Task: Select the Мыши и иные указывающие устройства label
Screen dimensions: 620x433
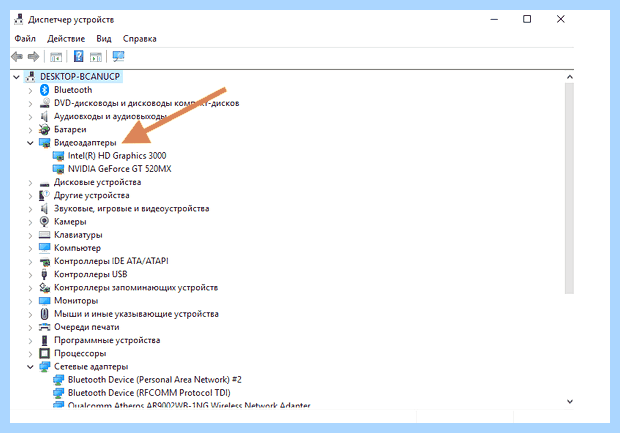Action: tap(136, 314)
